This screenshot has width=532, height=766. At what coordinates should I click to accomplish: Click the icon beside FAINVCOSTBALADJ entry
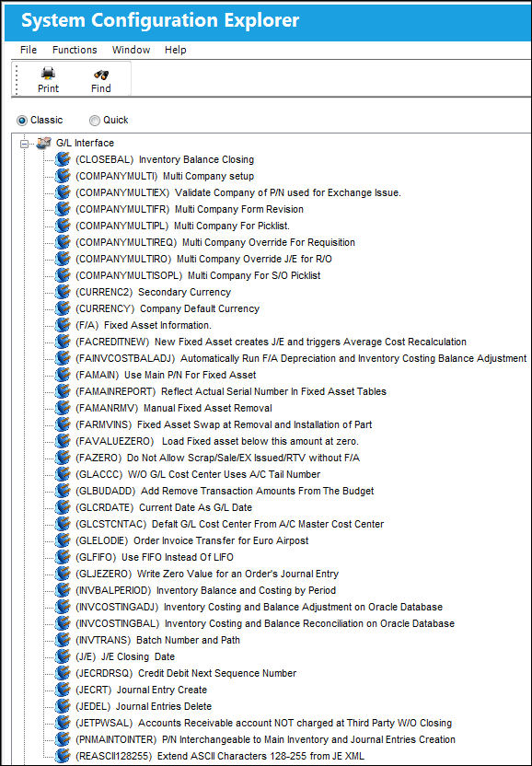coord(63,358)
